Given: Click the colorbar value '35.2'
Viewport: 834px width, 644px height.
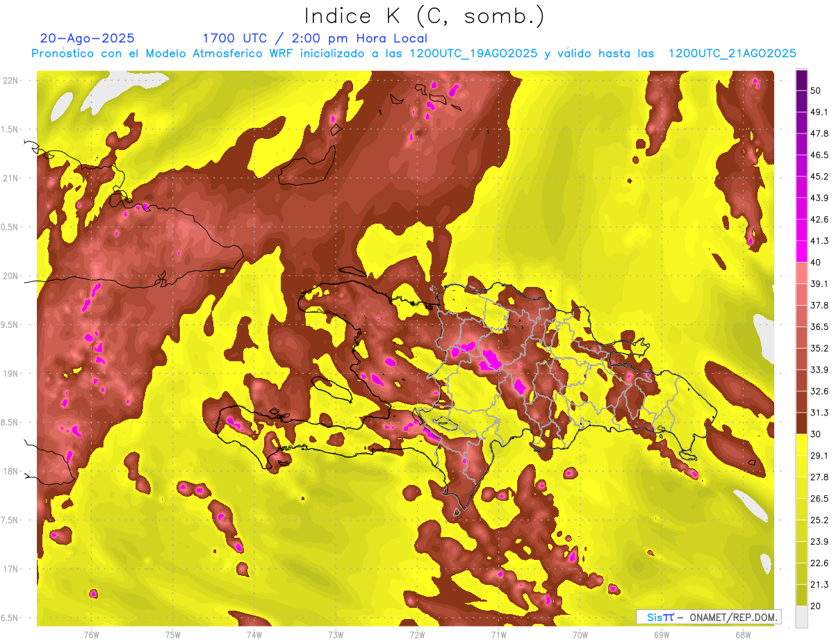Looking at the screenshot, I should click(x=819, y=348).
